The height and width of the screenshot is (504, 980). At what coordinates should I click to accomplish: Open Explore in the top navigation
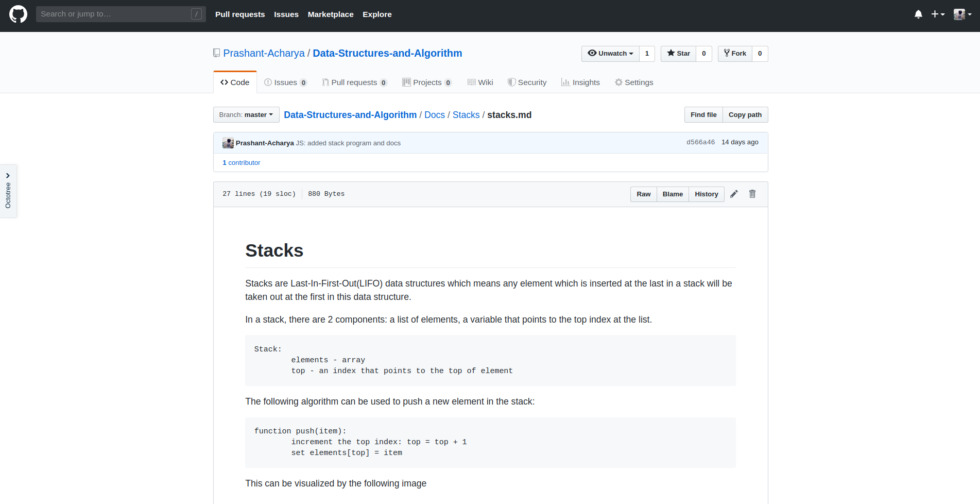point(377,14)
